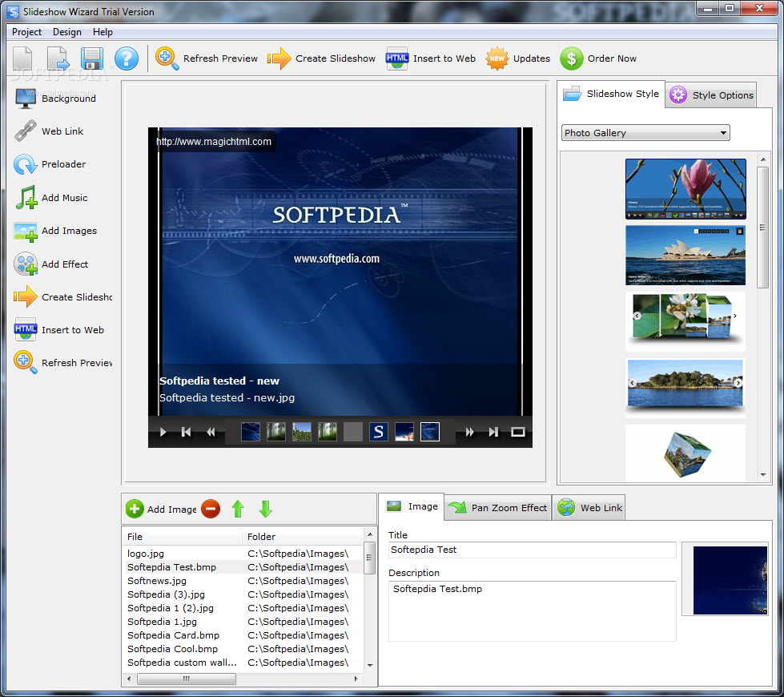Open Web Link in the left sidebar
The height and width of the screenshot is (697, 784).
49,131
